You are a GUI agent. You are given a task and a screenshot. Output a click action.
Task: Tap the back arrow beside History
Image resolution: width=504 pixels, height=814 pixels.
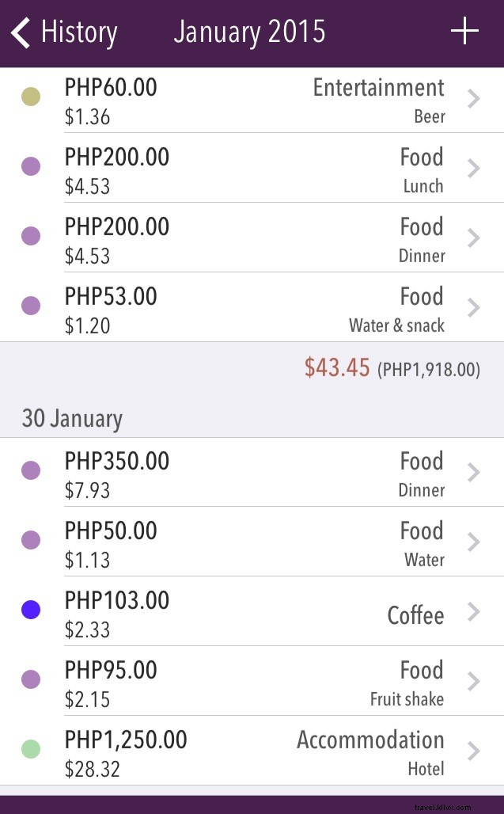pyautogui.click(x=20, y=32)
